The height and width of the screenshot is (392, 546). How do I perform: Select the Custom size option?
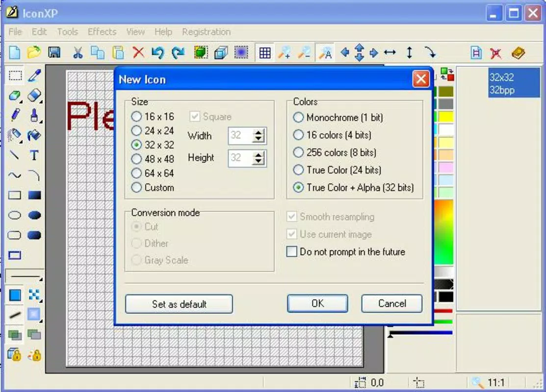click(x=153, y=188)
